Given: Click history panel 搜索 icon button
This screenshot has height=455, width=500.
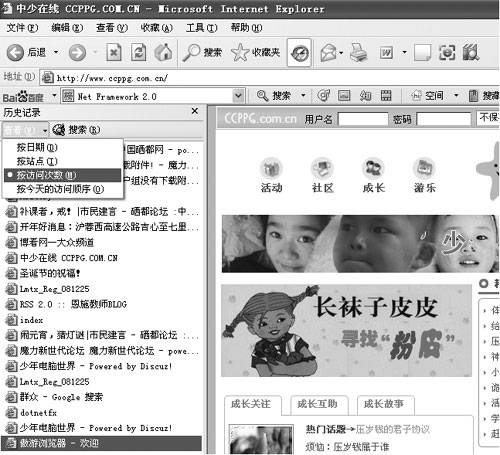Looking at the screenshot, I should [76, 130].
